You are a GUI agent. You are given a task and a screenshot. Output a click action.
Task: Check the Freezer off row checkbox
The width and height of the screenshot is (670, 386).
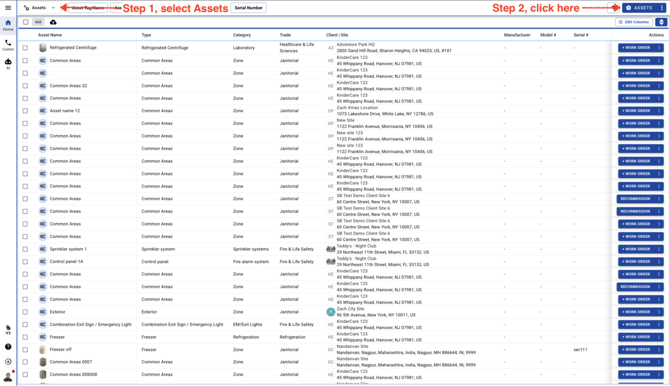(25, 350)
